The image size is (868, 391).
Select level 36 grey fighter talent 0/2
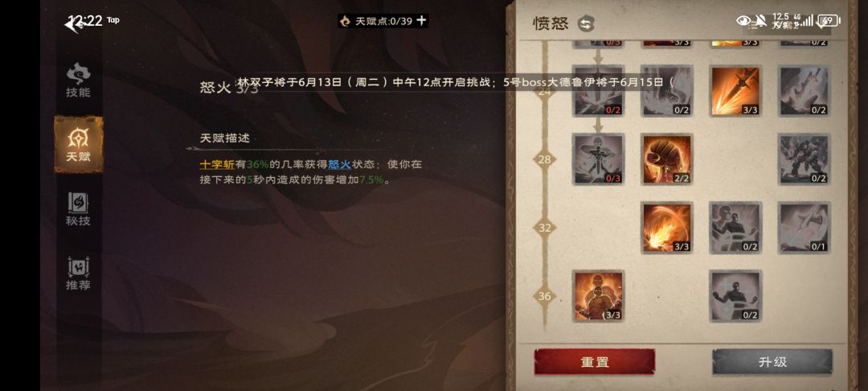[735, 296]
